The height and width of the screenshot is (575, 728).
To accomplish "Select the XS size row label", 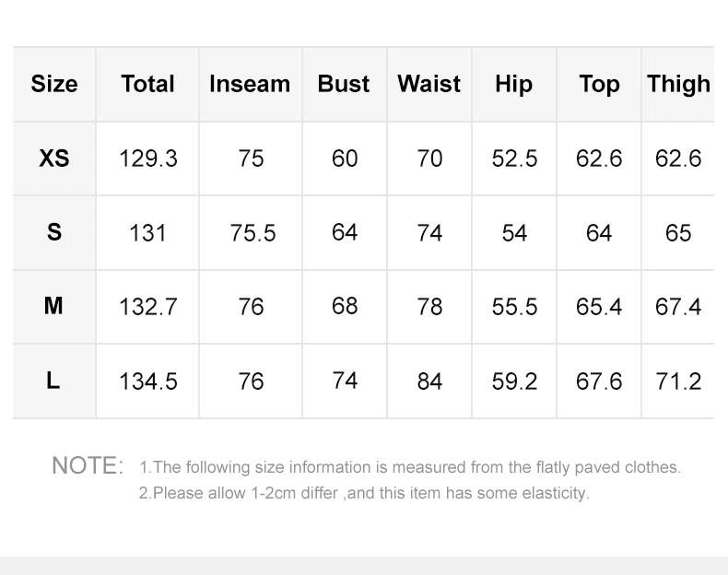I will pos(54,158).
